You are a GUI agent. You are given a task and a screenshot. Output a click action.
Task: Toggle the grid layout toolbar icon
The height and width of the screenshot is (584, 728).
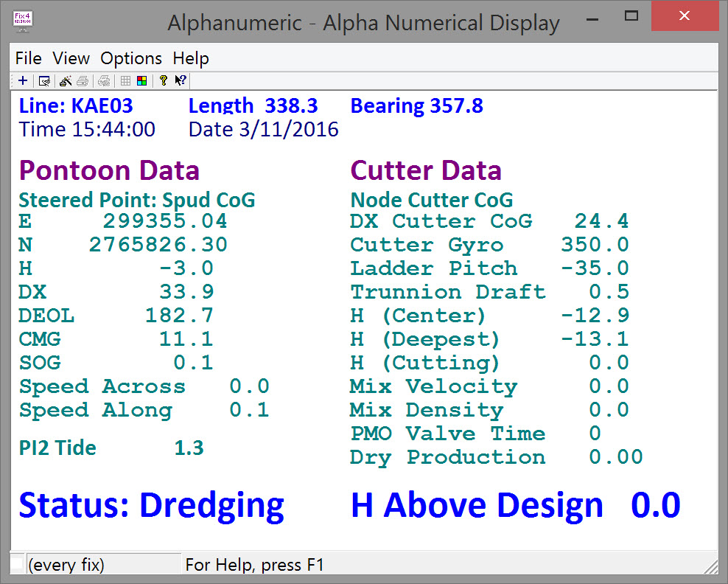pos(125,81)
